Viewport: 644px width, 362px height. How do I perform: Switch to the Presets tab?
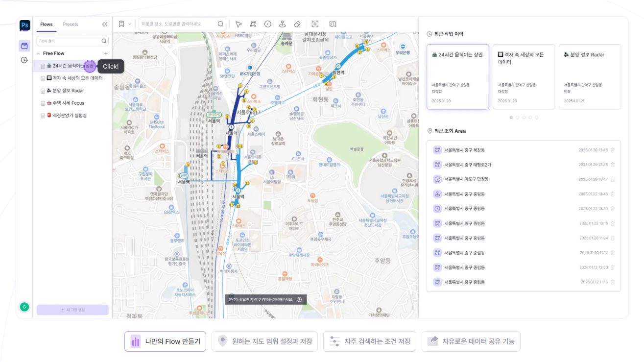tap(71, 24)
